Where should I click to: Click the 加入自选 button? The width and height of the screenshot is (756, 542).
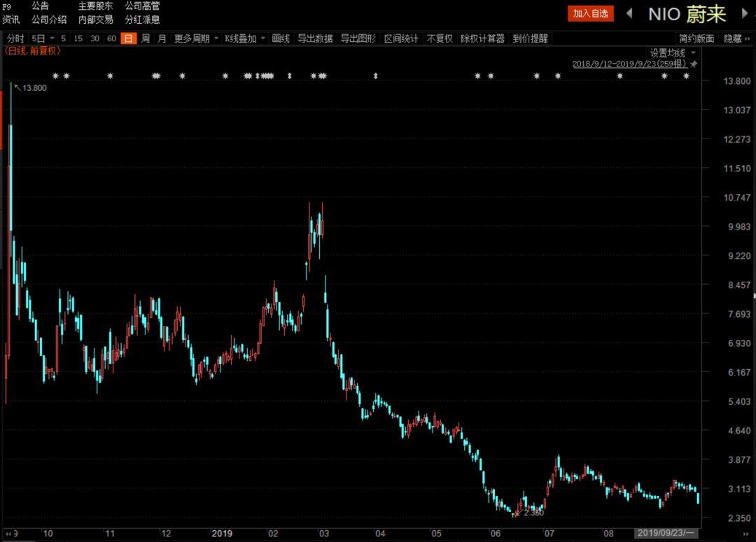click(591, 13)
